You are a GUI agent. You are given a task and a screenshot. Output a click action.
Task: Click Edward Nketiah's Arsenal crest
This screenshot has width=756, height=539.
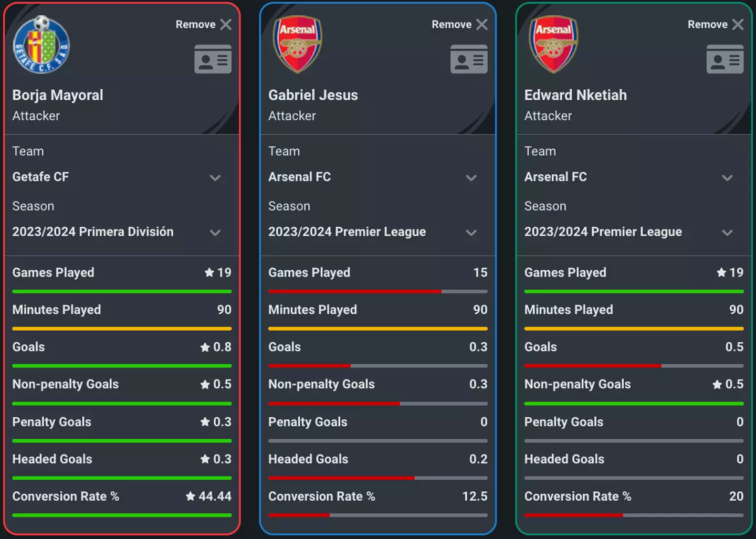pos(553,44)
